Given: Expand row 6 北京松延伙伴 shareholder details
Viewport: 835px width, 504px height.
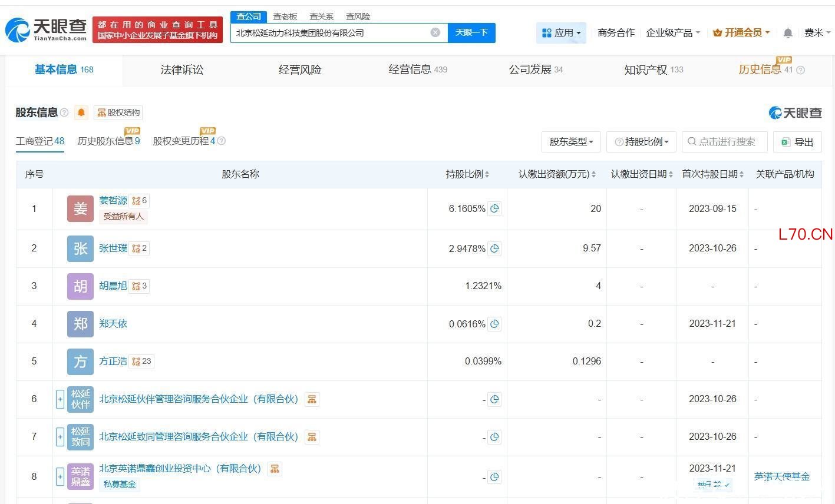Looking at the screenshot, I should tap(60, 399).
